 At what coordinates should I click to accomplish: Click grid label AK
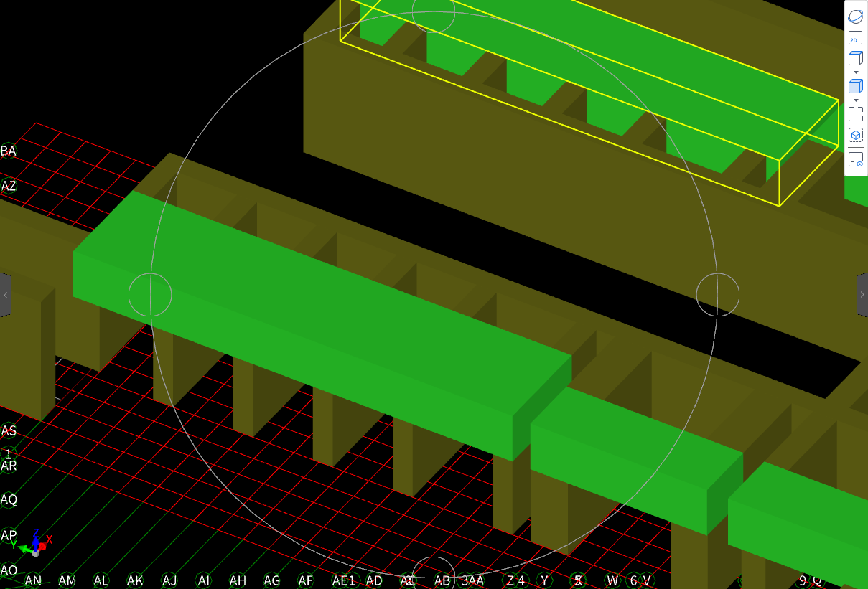coord(135,580)
